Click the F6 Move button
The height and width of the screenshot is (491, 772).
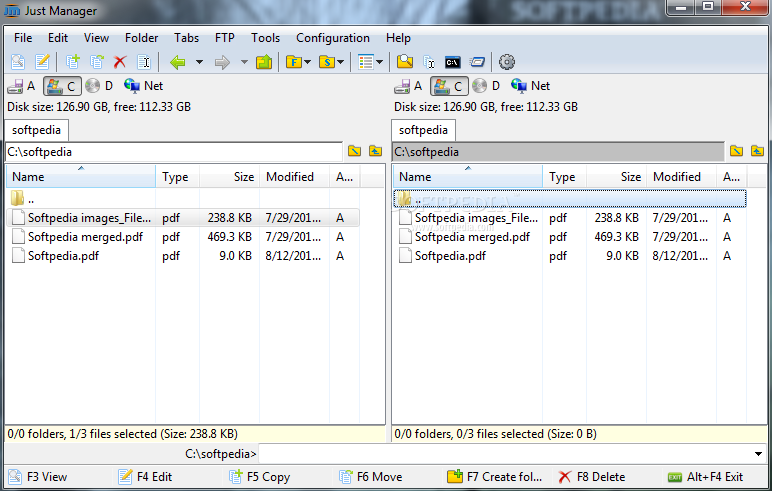371,477
